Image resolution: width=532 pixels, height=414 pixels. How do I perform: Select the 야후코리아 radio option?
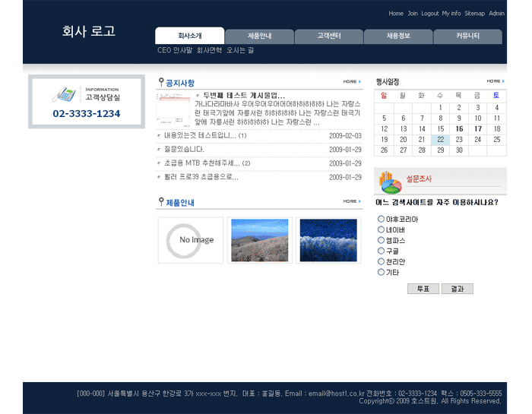tap(381, 219)
